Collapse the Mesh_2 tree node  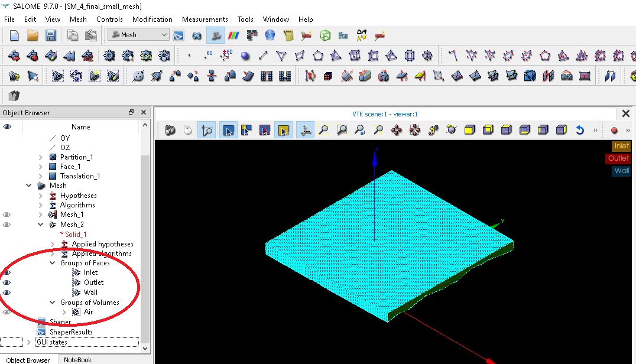click(41, 225)
